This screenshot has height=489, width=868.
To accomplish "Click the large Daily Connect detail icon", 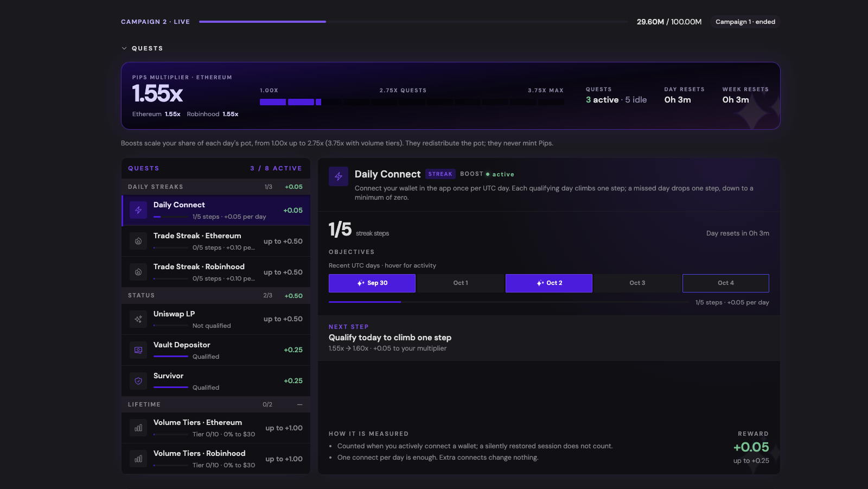I will click(339, 176).
